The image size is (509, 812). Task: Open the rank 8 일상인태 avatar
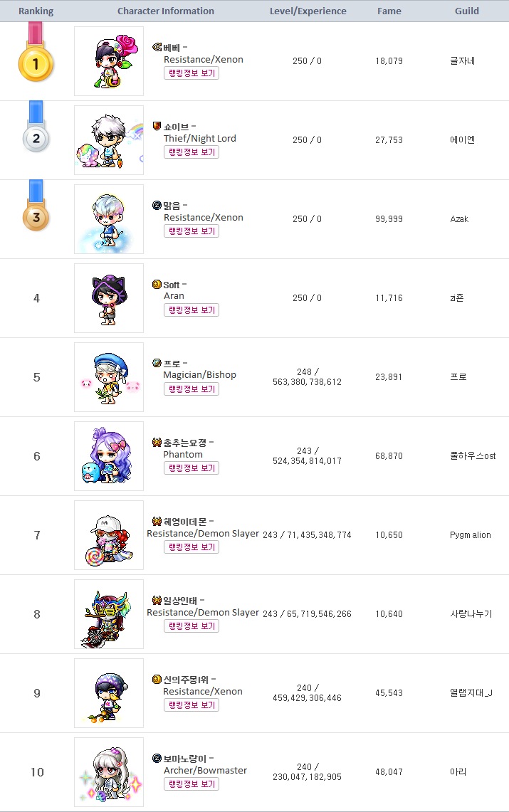[109, 614]
